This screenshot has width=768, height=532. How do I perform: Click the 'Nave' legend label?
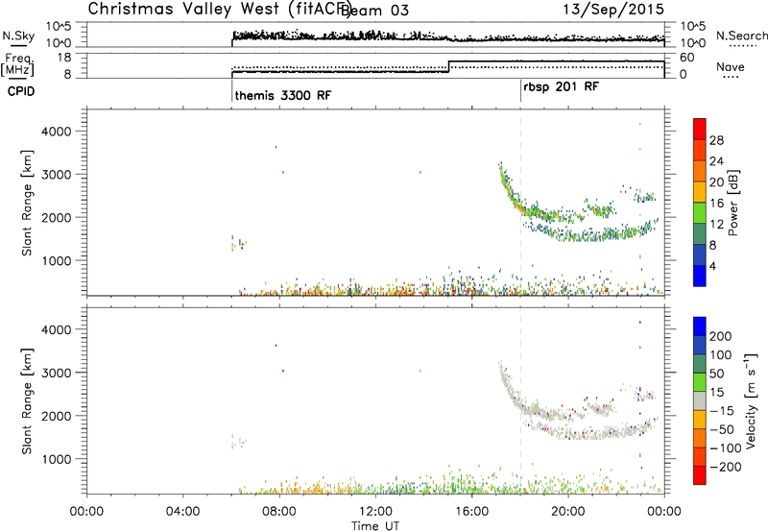click(x=730, y=66)
